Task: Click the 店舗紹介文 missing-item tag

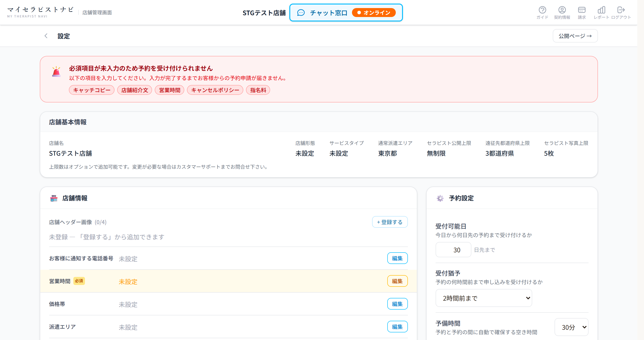Action: [x=134, y=90]
